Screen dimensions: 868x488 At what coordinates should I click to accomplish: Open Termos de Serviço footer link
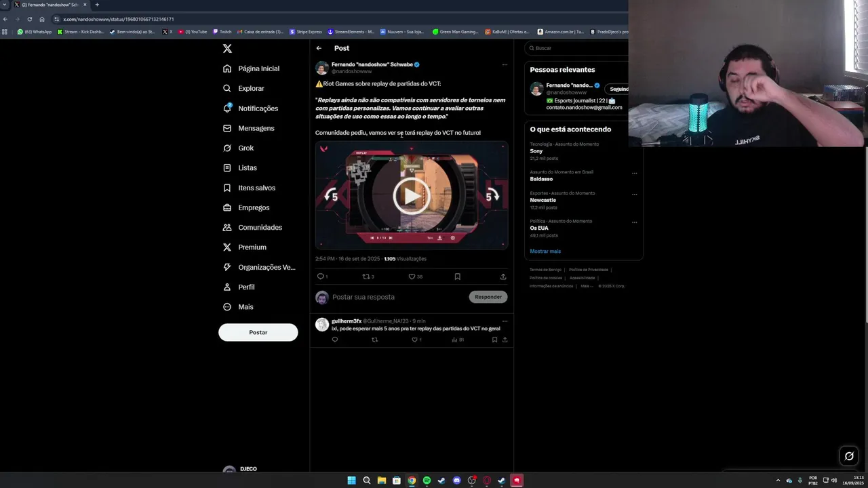[546, 270]
